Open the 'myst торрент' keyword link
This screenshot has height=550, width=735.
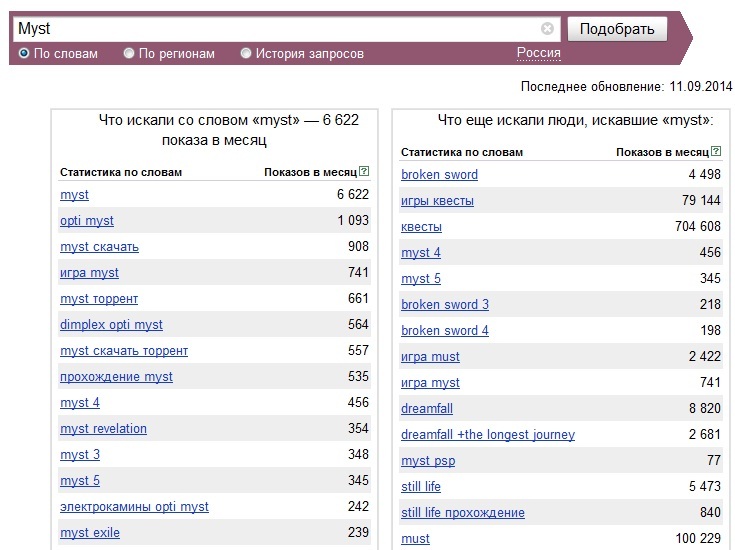(99, 299)
